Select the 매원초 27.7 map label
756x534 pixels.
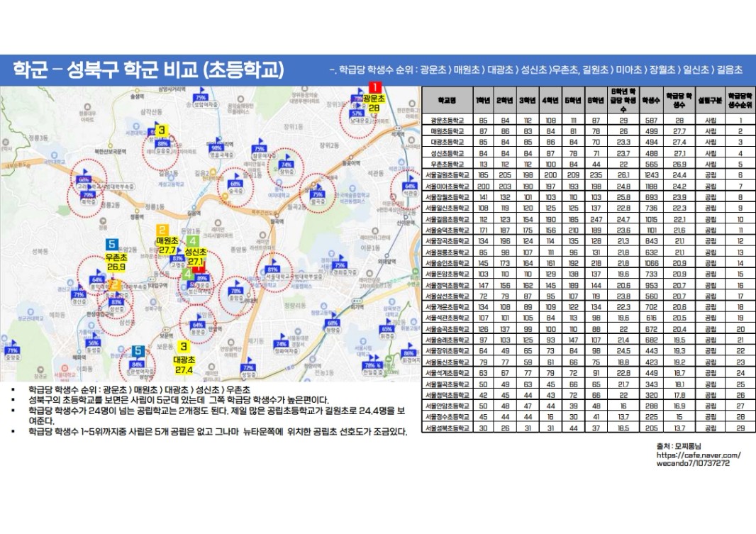[x=167, y=245]
